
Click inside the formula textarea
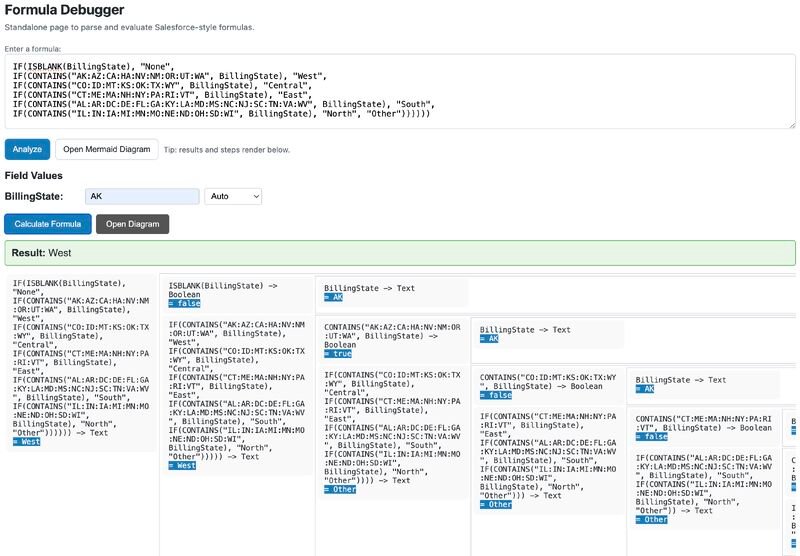coord(400,92)
